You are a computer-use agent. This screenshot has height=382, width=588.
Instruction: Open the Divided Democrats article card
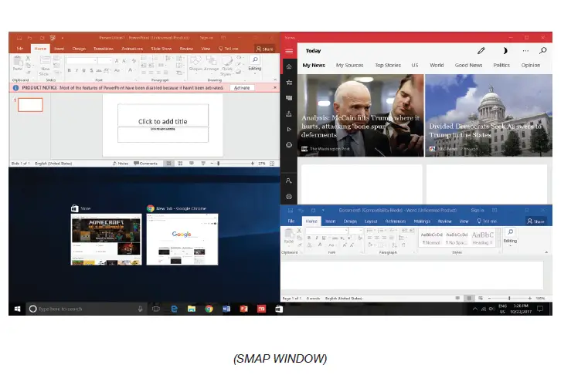488,115
